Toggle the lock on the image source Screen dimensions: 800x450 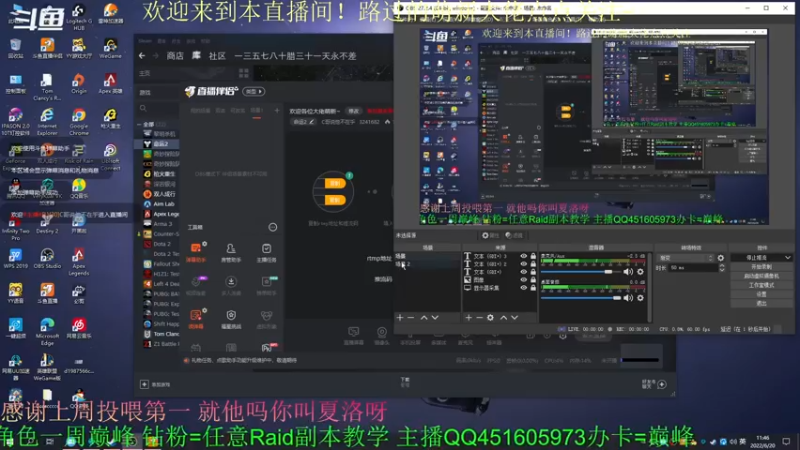pos(533,280)
